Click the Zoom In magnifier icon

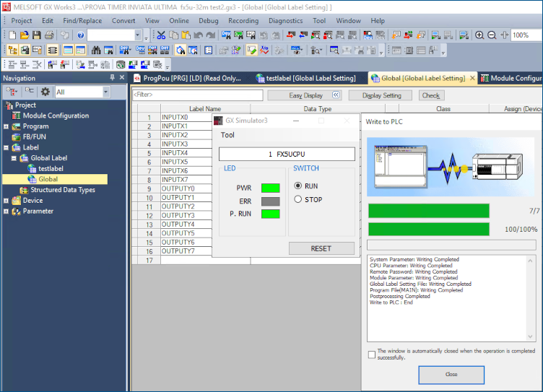click(479, 35)
